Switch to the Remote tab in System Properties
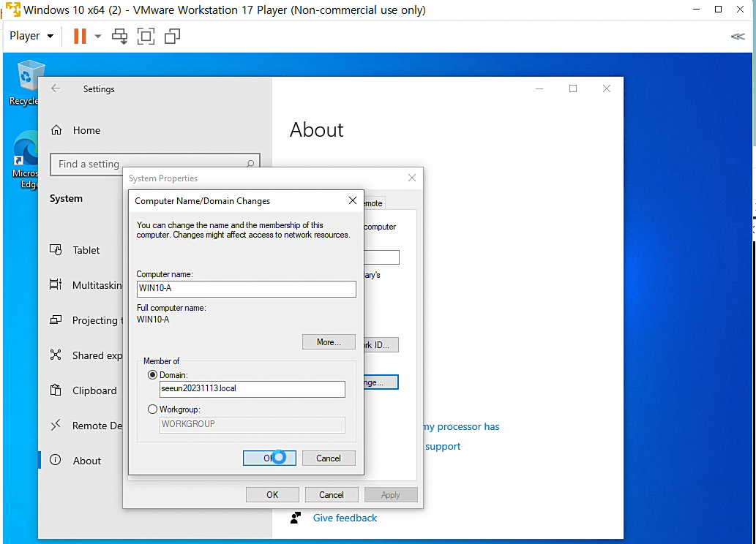 (374, 203)
